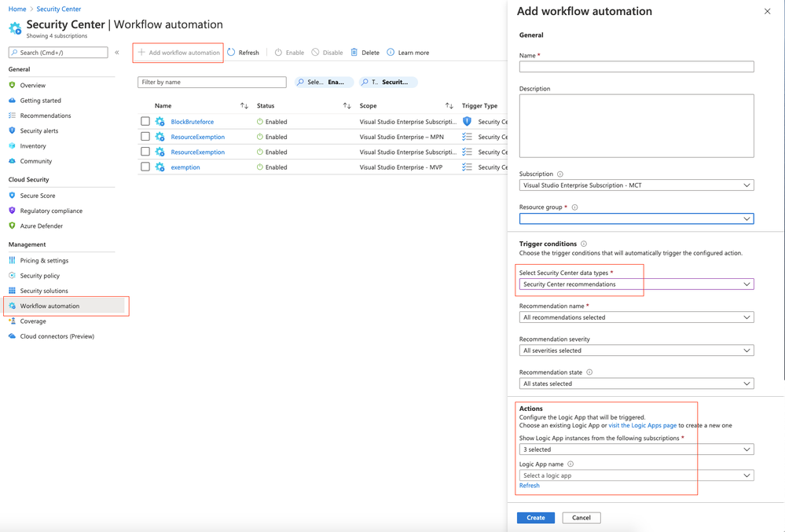Click the Search (Cmd+/) box

click(x=58, y=53)
